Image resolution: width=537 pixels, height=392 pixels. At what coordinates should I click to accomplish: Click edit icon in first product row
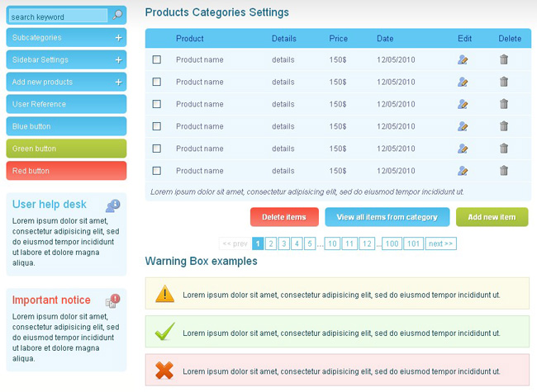pyautogui.click(x=463, y=59)
